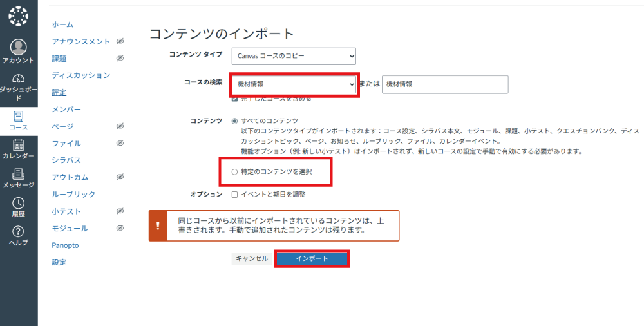Open the メッセージ inbox icon
This screenshot has height=326, width=644.
(x=19, y=174)
